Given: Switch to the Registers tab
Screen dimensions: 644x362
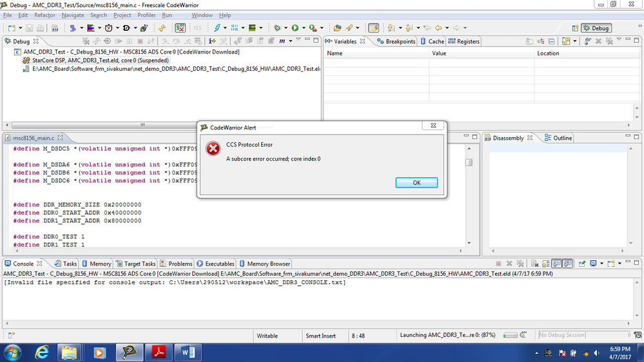Looking at the screenshot, I should tap(463, 41).
